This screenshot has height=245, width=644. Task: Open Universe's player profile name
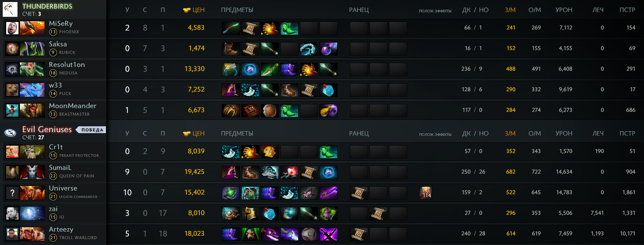63,188
